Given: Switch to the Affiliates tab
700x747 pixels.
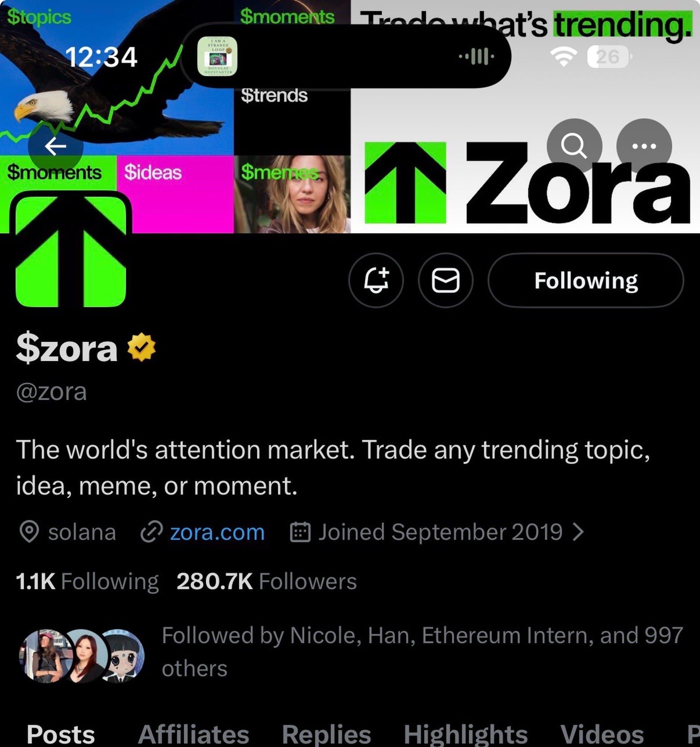Looking at the screenshot, I should tap(193, 734).
